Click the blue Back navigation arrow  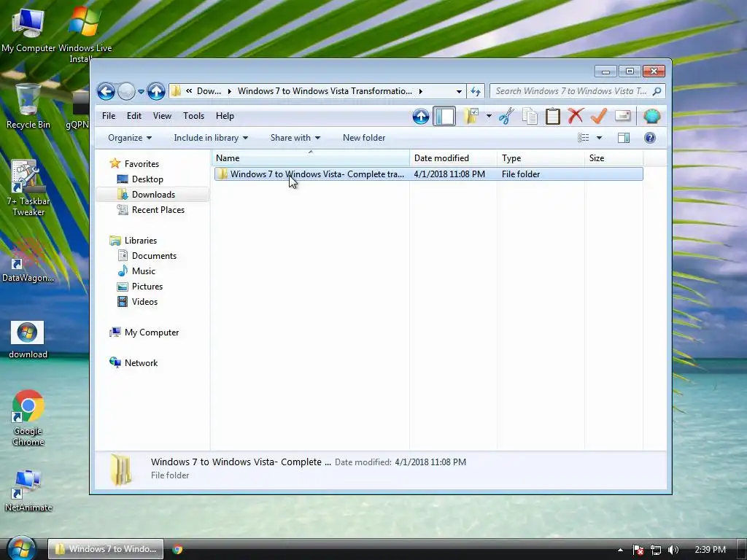(x=106, y=91)
